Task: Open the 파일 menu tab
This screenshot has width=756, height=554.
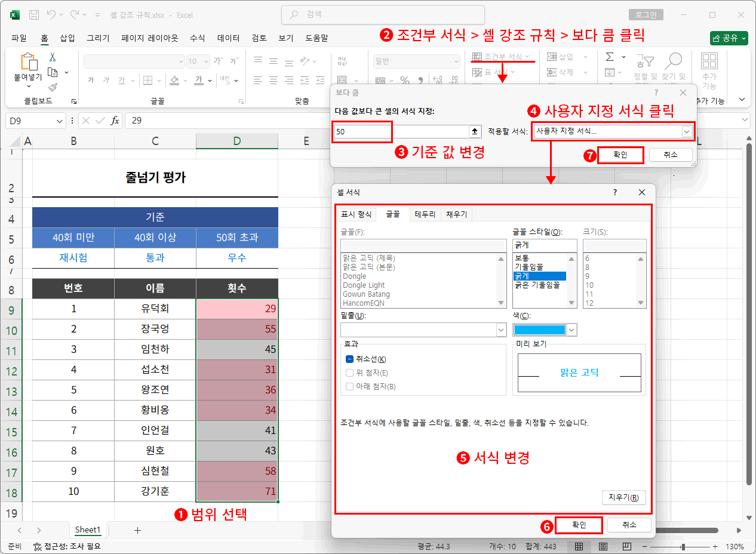Action: coord(19,38)
